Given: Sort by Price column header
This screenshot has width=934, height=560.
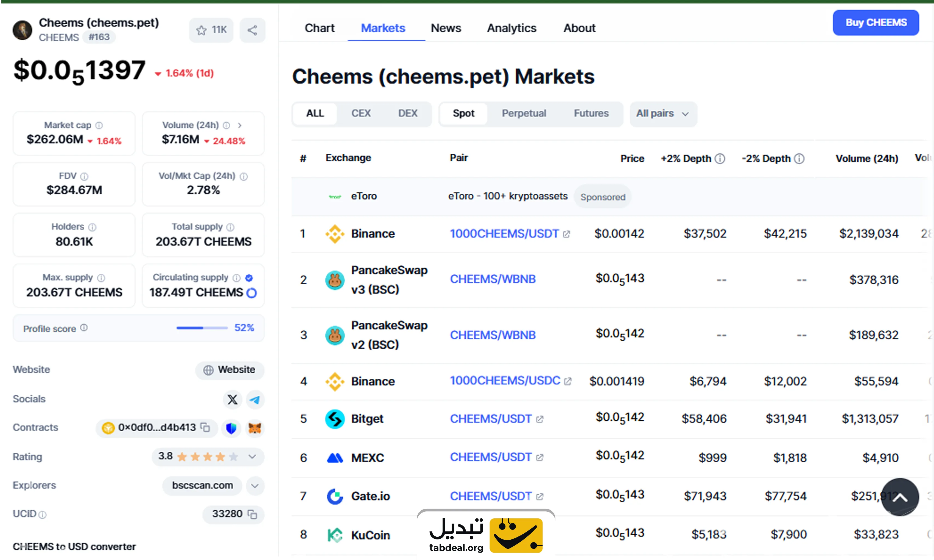Looking at the screenshot, I should [632, 159].
